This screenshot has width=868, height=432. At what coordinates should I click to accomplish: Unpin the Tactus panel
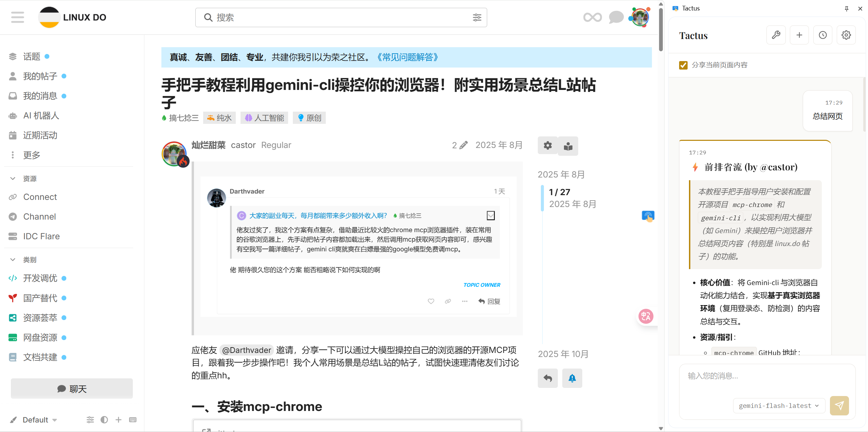846,8
